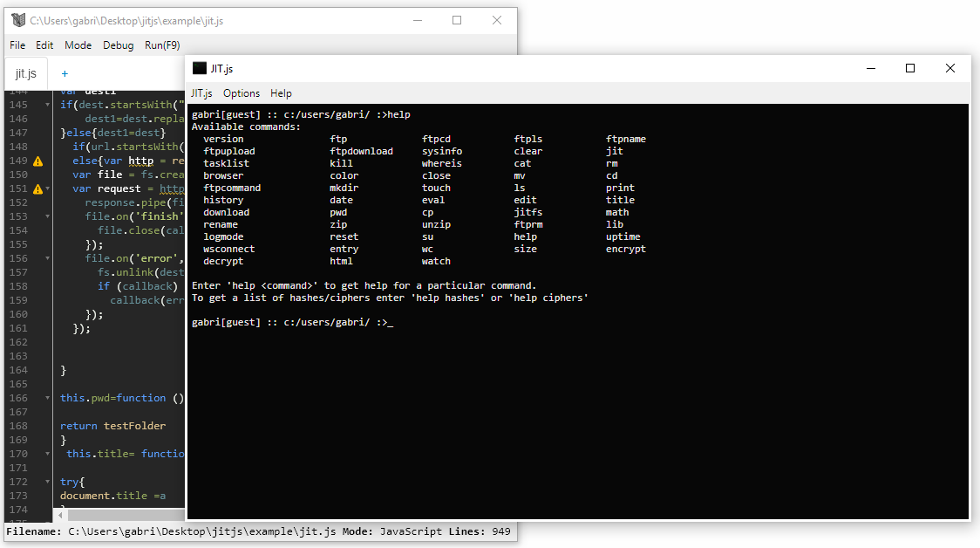This screenshot has height=548, width=980.
Task: Maximize the JIT.js terminal window
Action: 910,68
